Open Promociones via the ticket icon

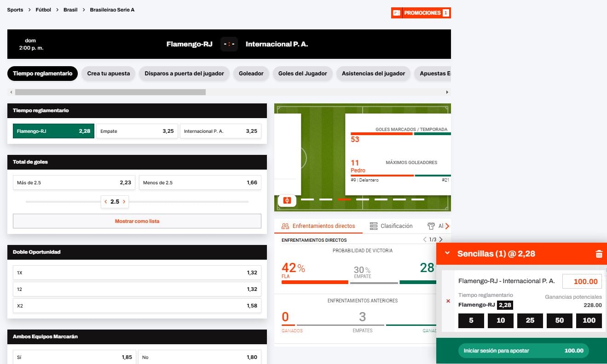click(396, 12)
